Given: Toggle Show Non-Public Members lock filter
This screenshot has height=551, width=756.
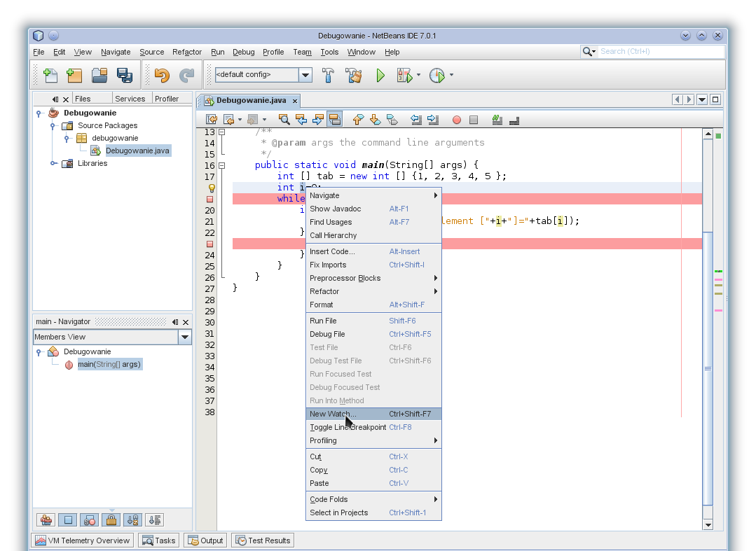Looking at the screenshot, I should point(111,519).
